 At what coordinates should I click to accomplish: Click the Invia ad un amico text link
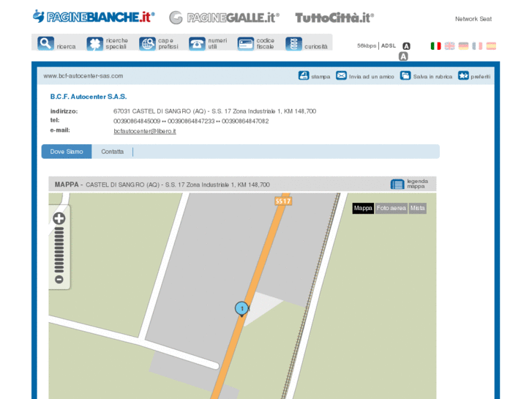[x=372, y=77]
